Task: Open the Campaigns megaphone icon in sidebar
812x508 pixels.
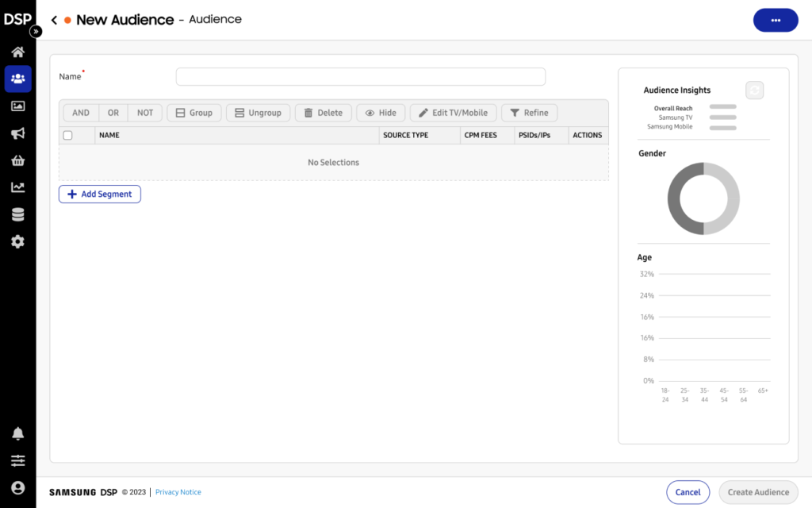Action: tap(17, 133)
